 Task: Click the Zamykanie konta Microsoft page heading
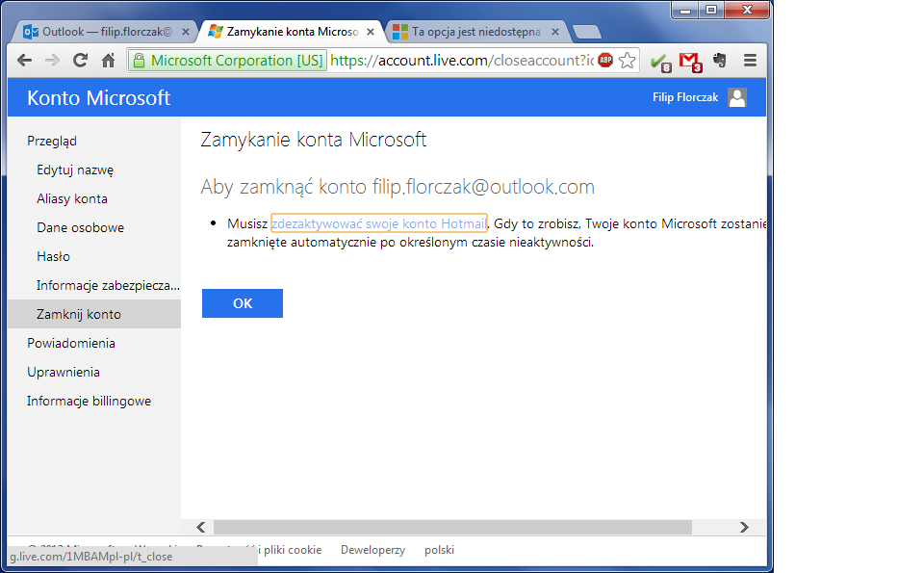pyautogui.click(x=314, y=140)
